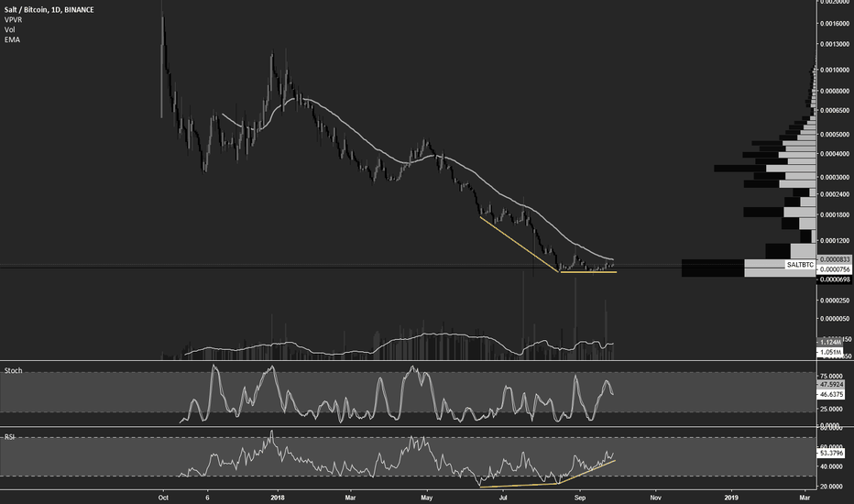The width and height of the screenshot is (854, 504).
Task: Click the Mar label right after 2018
Action: 351,498
